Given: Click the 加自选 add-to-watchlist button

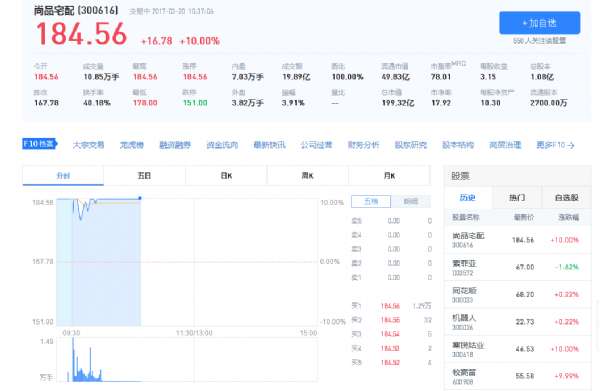Looking at the screenshot, I should click(540, 23).
